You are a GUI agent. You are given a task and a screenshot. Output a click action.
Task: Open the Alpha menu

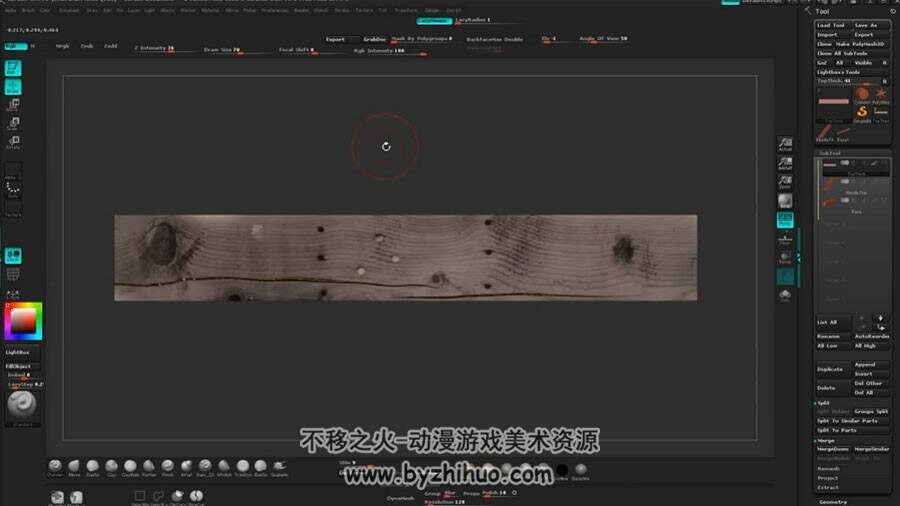(11, 10)
